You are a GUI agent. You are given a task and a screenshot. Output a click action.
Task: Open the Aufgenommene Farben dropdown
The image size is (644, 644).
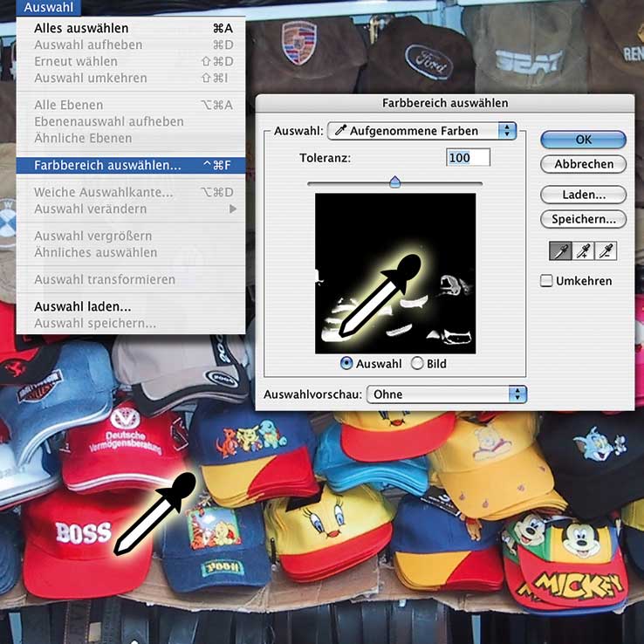point(421,131)
